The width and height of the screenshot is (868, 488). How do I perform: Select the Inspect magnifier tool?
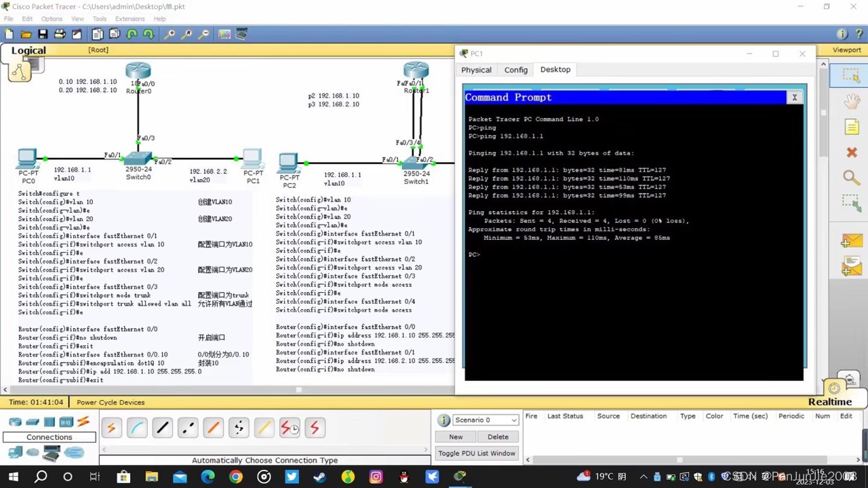pyautogui.click(x=851, y=178)
